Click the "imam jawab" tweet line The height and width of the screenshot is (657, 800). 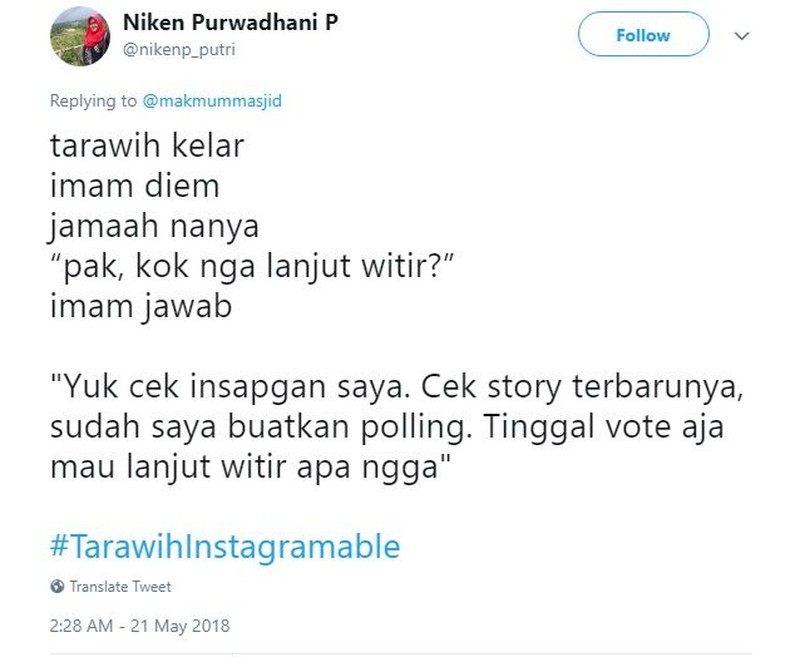pyautogui.click(x=140, y=306)
